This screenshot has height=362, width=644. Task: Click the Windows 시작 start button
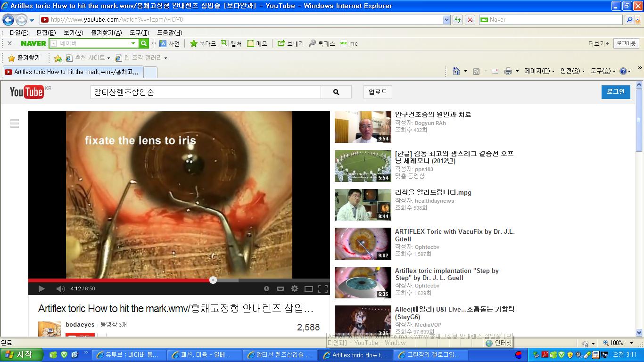(22, 355)
